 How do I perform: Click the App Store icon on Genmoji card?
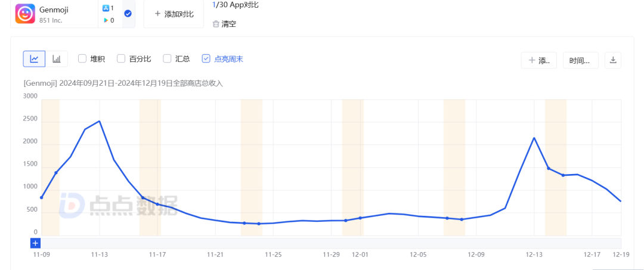coord(106,8)
